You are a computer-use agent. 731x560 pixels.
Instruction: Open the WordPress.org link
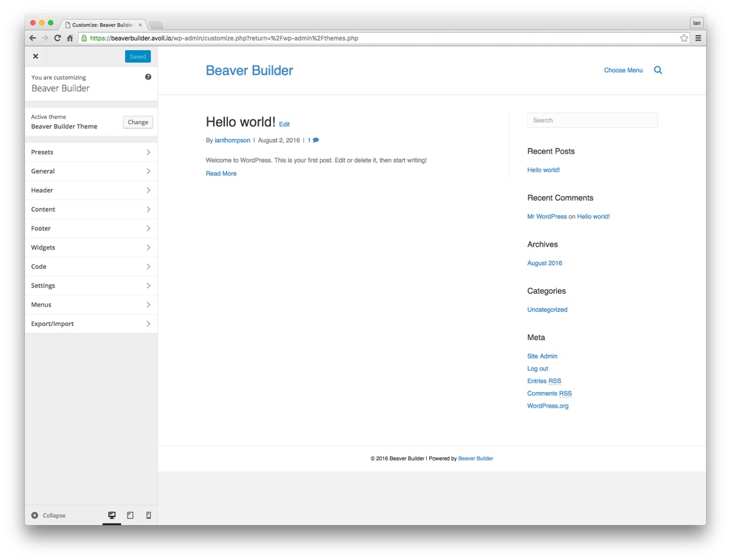pos(548,406)
